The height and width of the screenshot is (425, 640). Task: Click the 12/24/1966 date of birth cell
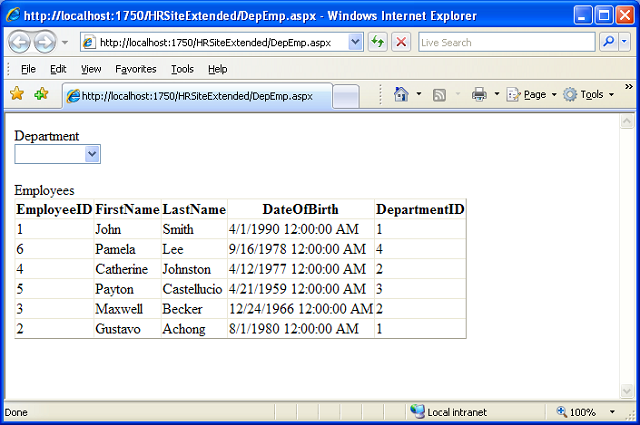point(301,309)
